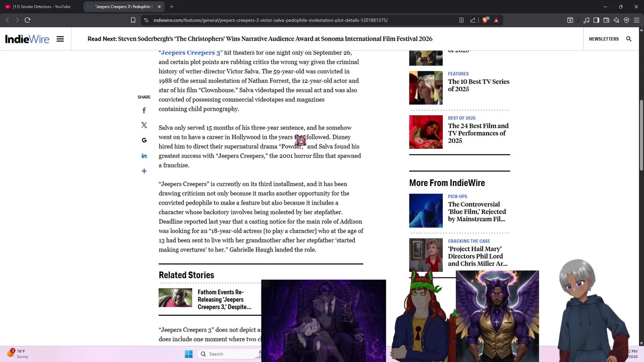
Task: Expand more share options plus icon
Action: click(144, 171)
